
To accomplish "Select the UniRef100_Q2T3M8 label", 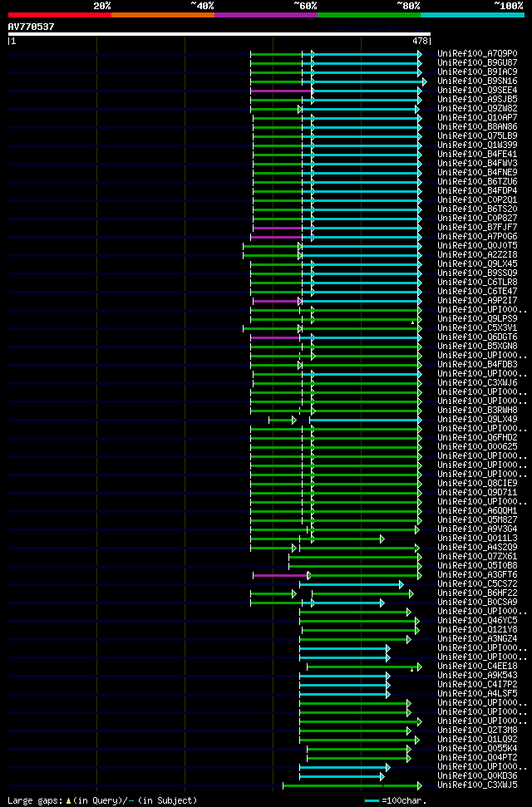I will [x=477, y=731].
